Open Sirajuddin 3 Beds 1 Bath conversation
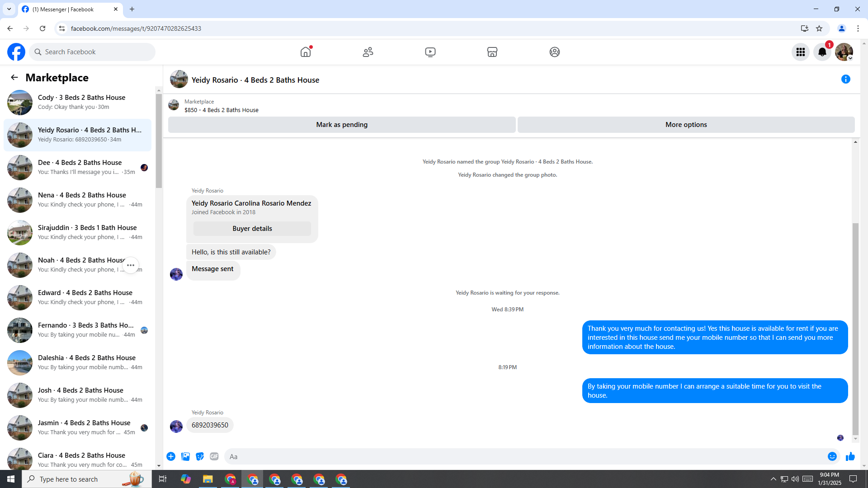Screen dimensions: 868x488 click(x=78, y=233)
